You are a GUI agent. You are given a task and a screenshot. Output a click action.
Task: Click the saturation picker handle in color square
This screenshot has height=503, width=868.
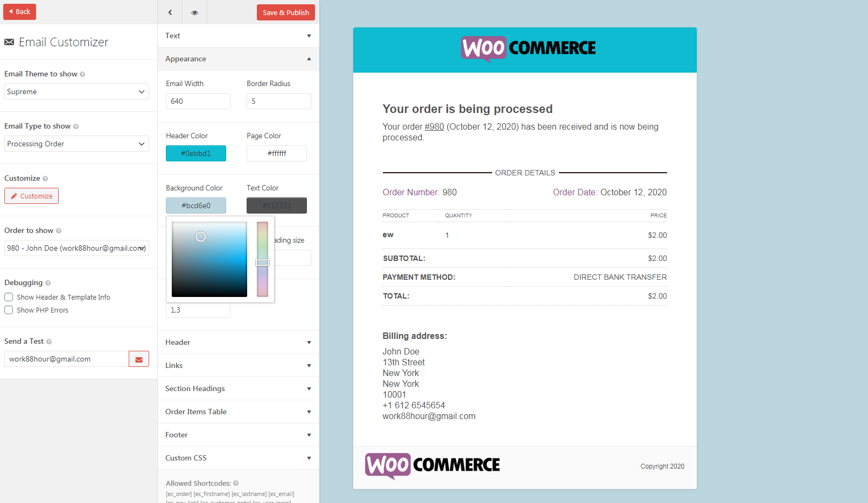point(201,237)
